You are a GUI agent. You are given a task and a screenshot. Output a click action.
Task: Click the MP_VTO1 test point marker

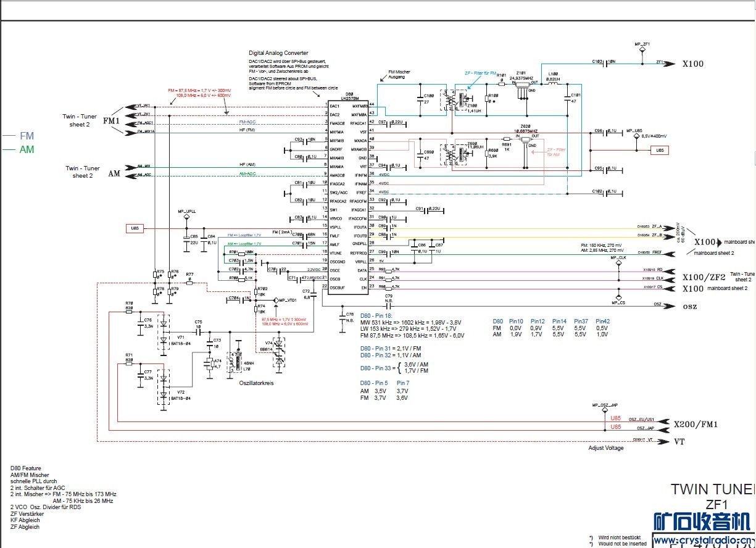pos(276,301)
